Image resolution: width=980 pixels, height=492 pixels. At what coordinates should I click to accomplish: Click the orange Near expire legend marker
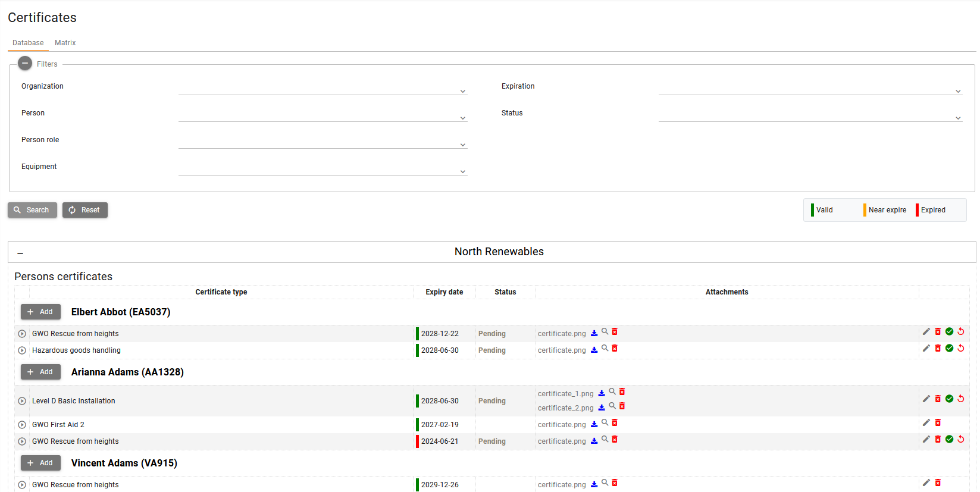coord(865,210)
